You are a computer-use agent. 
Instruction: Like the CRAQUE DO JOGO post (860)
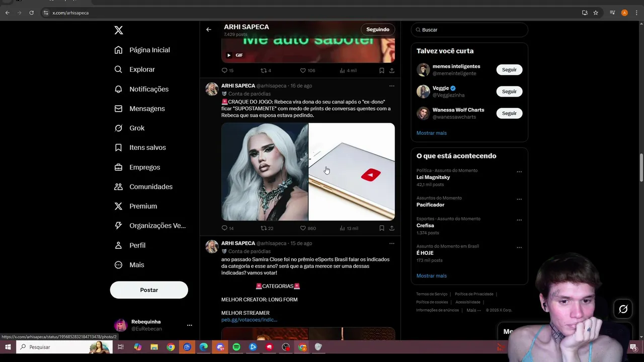pyautogui.click(x=308, y=228)
